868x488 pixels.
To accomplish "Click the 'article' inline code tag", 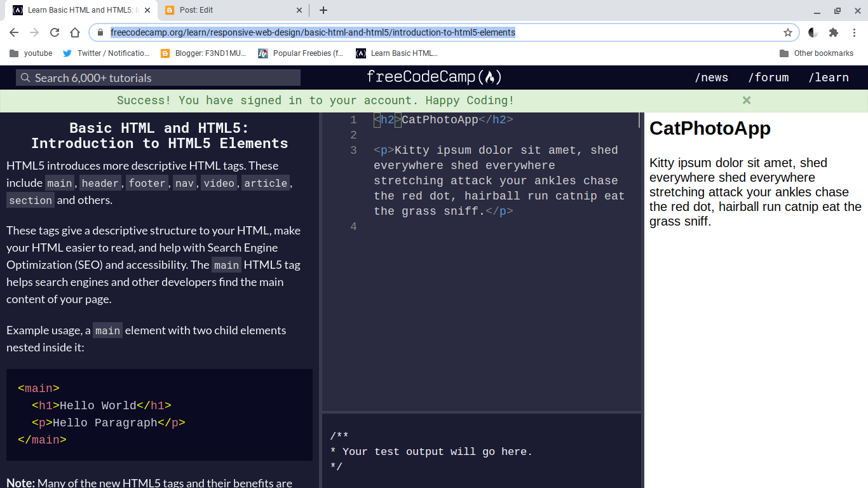I will tap(266, 183).
